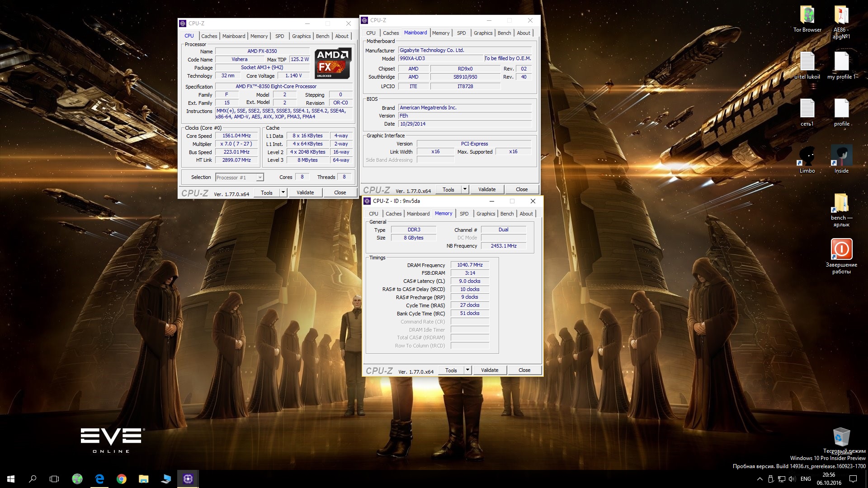Image resolution: width=868 pixels, height=488 pixels.
Task: Click Validate in the CPU window
Action: pos(305,192)
